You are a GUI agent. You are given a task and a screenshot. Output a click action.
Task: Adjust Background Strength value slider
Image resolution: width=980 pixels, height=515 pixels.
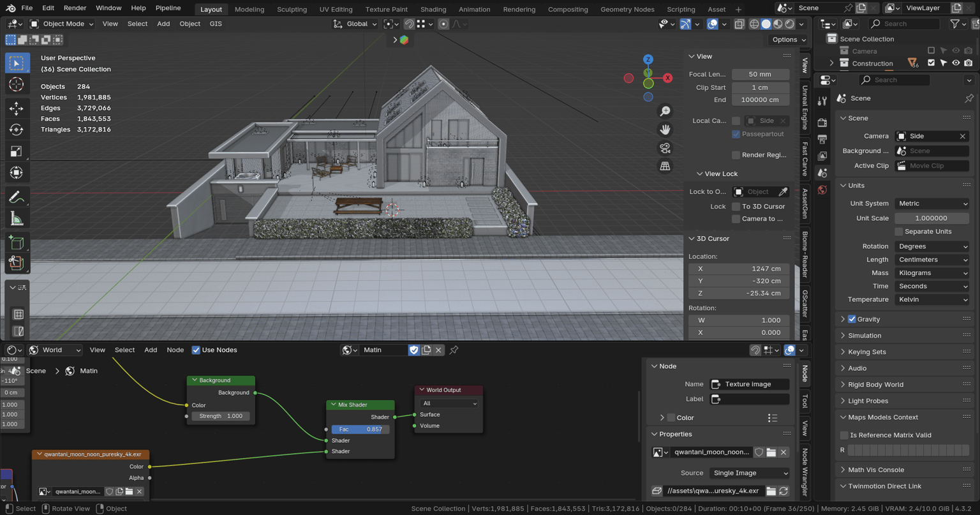coord(221,416)
